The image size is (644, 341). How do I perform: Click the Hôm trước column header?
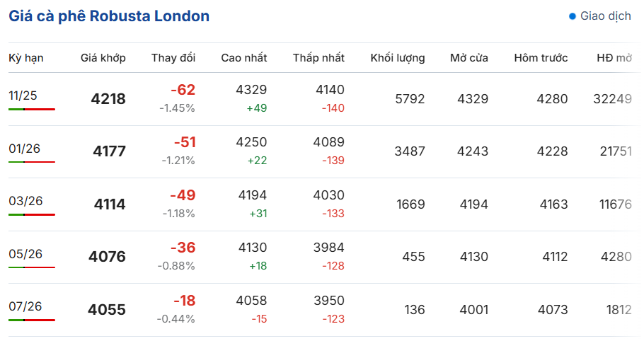pyautogui.click(x=541, y=58)
